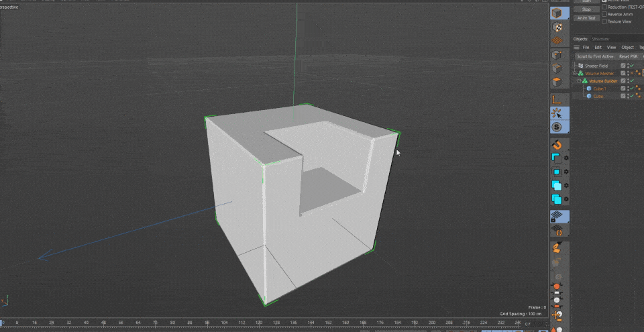Enable the orange magnet Snap tool
The height and width of the screenshot is (332, 644).
(556, 145)
